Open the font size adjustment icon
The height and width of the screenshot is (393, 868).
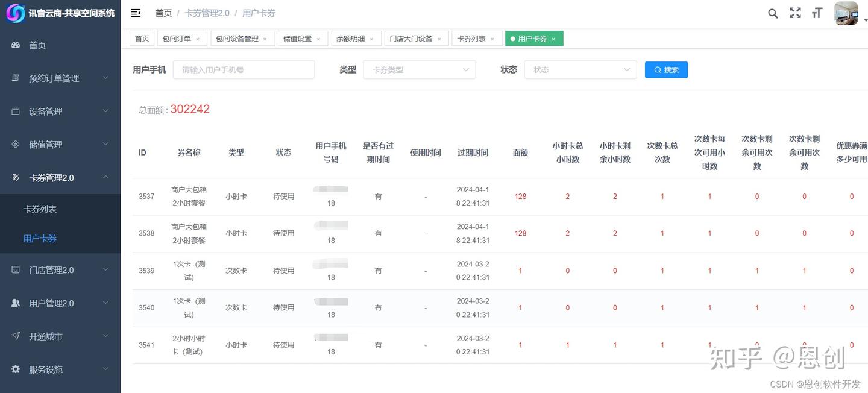coord(817,13)
